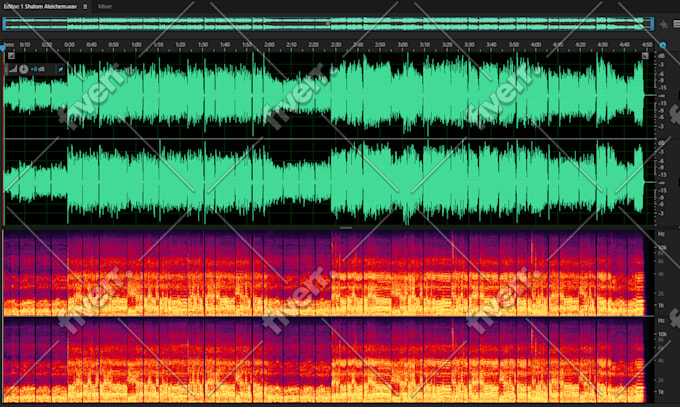Click the +0 dB gain value in HUD
Screen dimensions: 680x407
coord(37,69)
